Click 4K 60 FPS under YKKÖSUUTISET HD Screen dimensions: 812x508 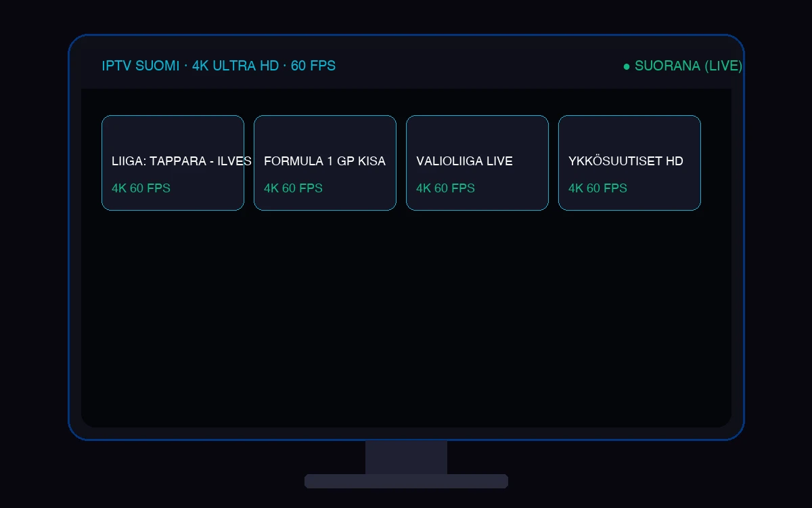click(x=597, y=188)
